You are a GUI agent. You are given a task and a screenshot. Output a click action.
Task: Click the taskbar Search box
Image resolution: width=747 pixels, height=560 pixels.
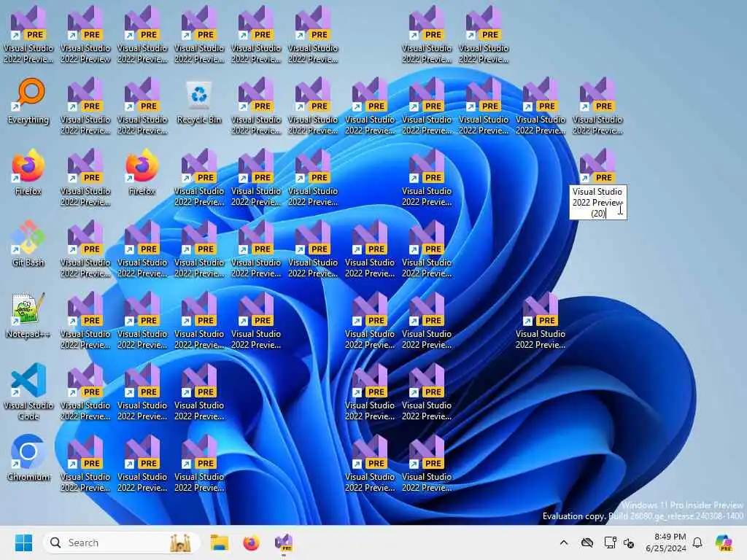pos(120,542)
